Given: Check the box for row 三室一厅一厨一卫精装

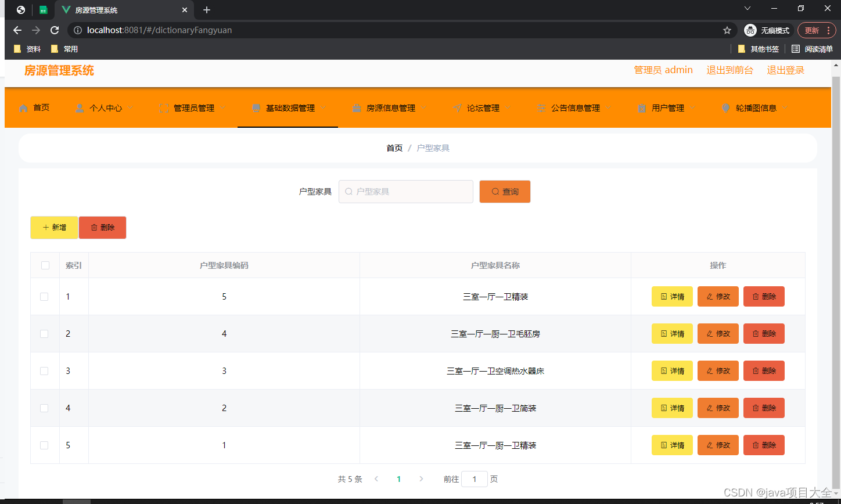Looking at the screenshot, I should point(44,445).
